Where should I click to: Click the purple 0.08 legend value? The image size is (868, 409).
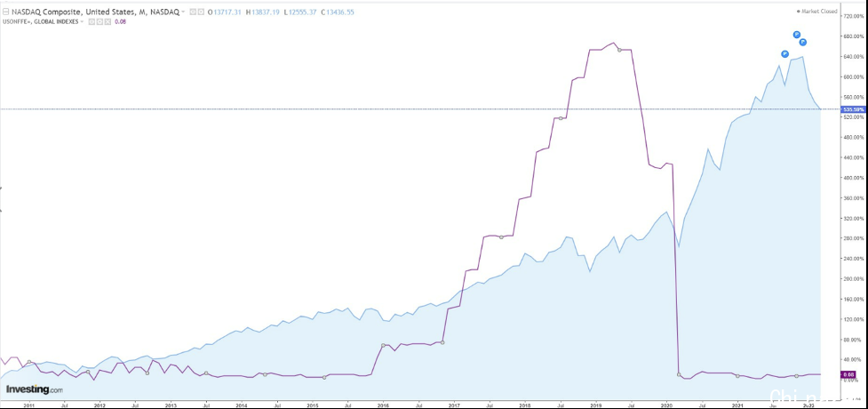120,21
